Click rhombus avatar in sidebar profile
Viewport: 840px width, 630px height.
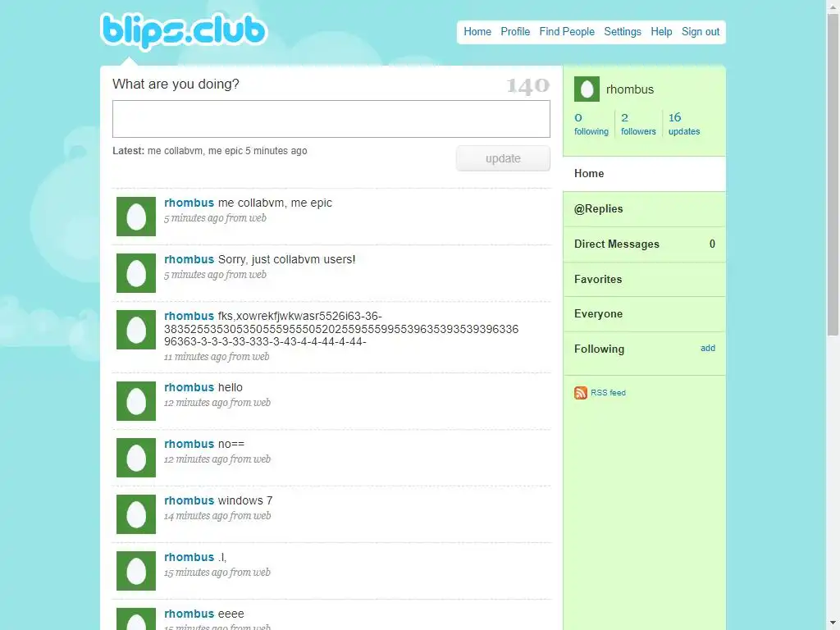click(587, 89)
